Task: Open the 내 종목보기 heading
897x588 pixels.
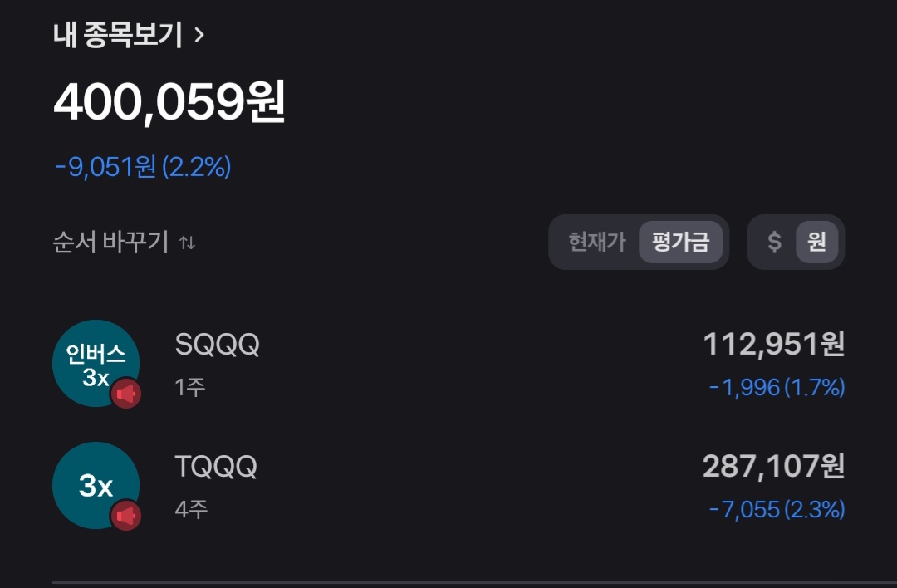Action: pos(118,35)
